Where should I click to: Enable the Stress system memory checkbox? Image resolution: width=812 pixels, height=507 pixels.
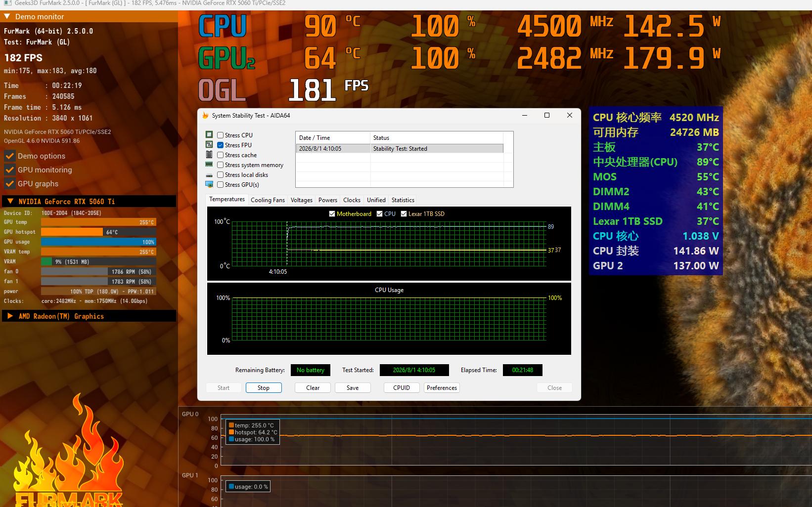point(221,165)
